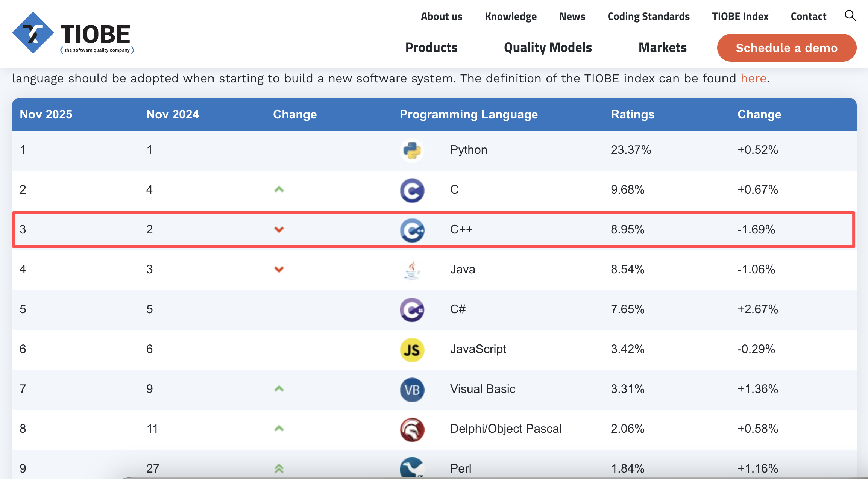Click the Visual Basic VB logo icon

pos(412,390)
